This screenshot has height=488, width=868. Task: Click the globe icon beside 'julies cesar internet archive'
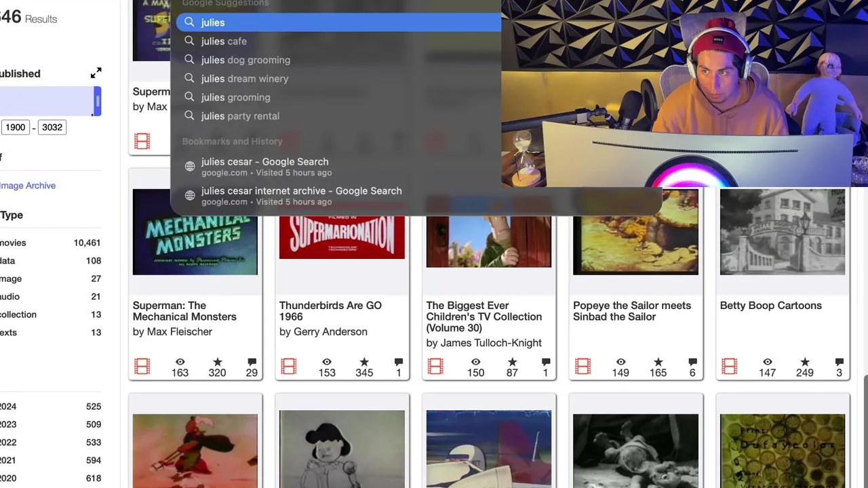(190, 195)
